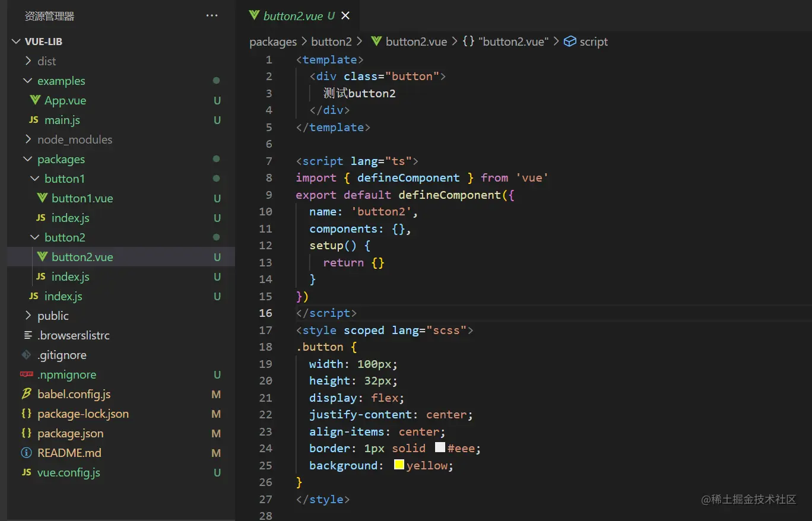Click the JS icon next to main.js
This screenshot has width=812, height=521.
[34, 120]
